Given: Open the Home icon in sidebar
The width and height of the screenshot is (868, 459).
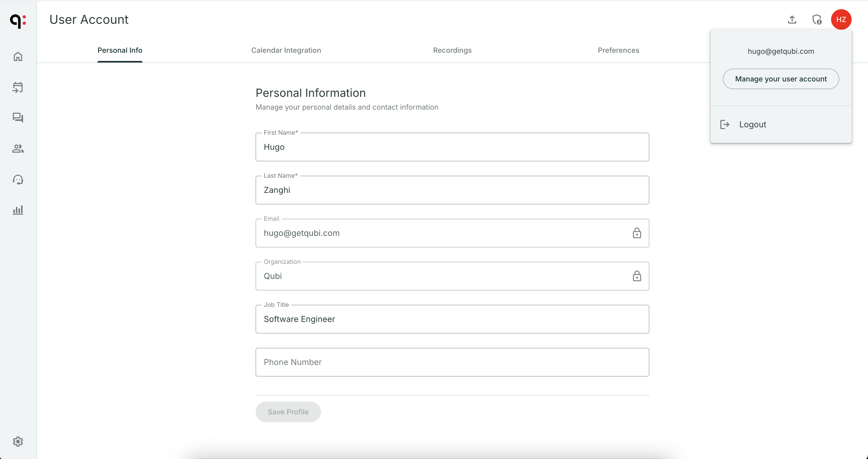Looking at the screenshot, I should 18,57.
